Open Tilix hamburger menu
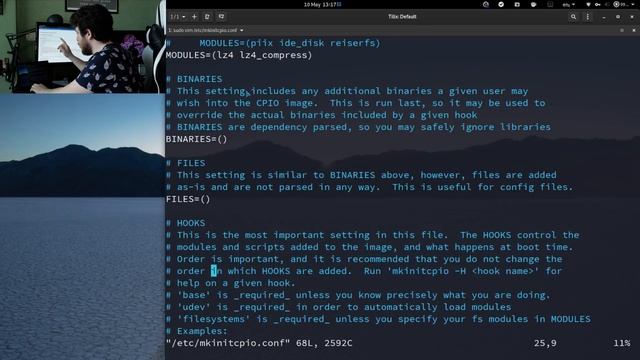This screenshot has height=360, width=640. pos(587,17)
